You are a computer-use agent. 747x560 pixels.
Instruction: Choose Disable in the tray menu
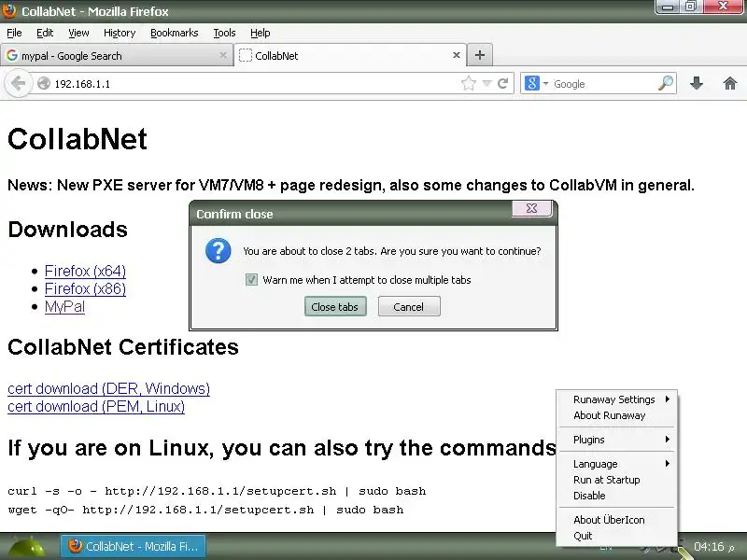pos(616,496)
